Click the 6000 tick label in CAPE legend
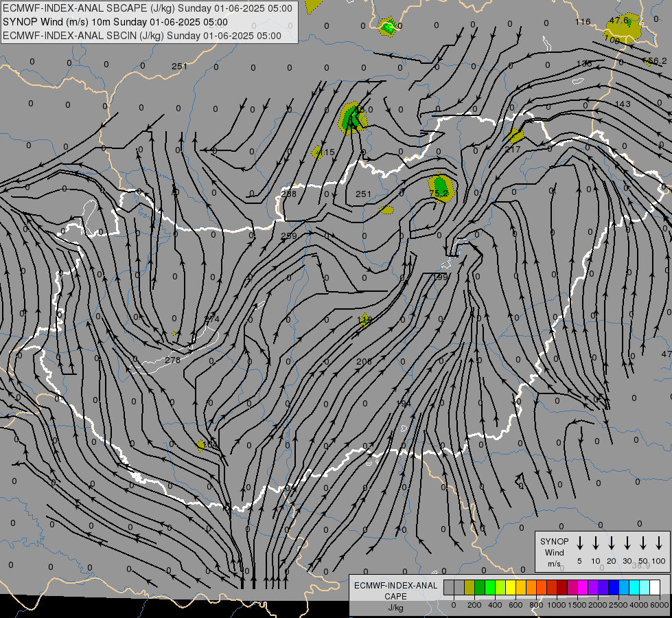 click(660, 605)
